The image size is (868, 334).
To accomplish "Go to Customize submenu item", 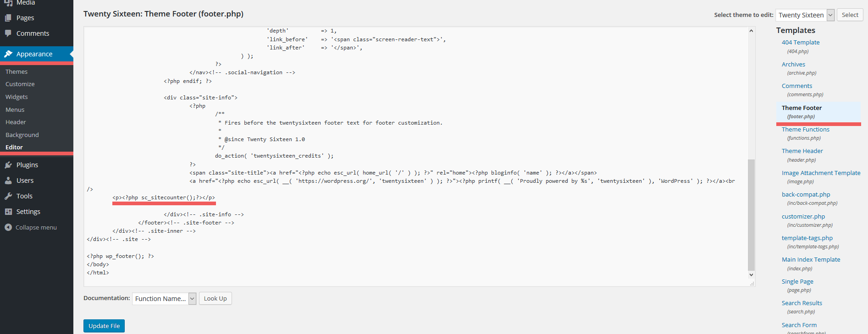I will pyautogui.click(x=20, y=84).
